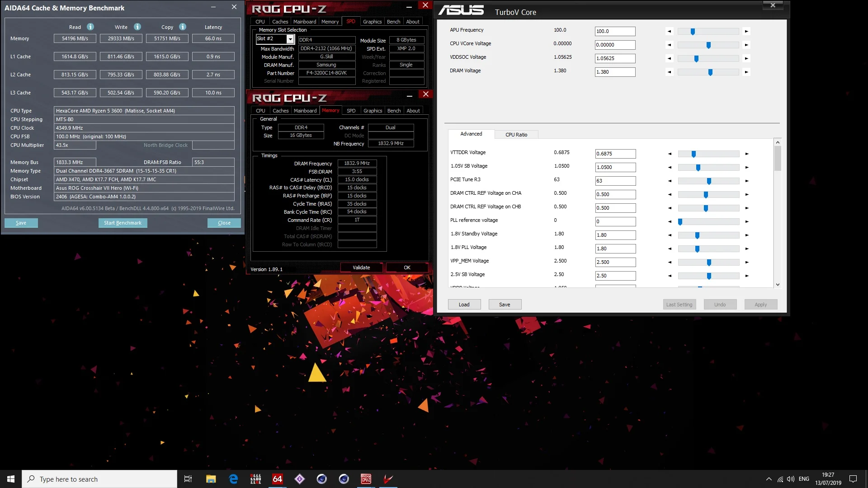Click the VDDSOC Voltage input field
The image size is (868, 488).
615,58
